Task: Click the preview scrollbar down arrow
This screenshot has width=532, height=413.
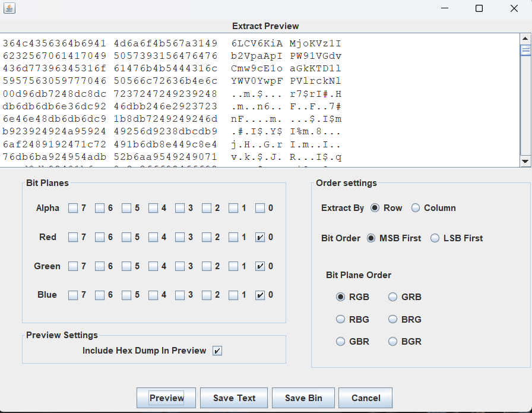Action: pyautogui.click(x=525, y=161)
